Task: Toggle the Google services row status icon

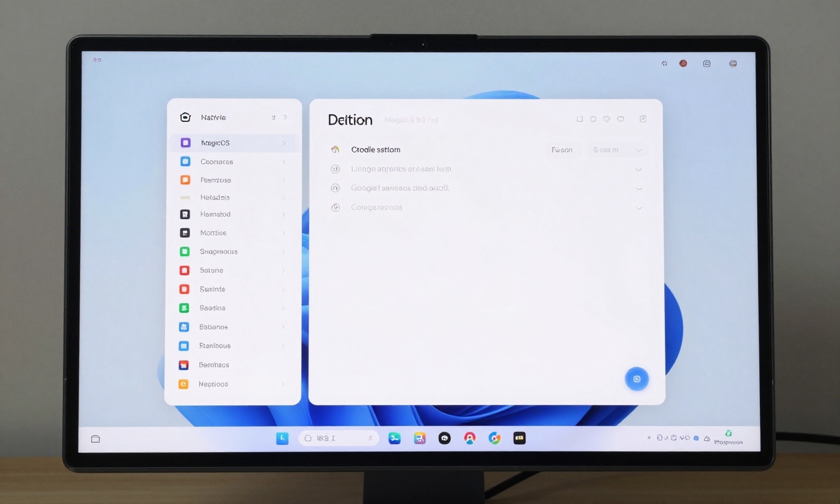Action: (335, 188)
